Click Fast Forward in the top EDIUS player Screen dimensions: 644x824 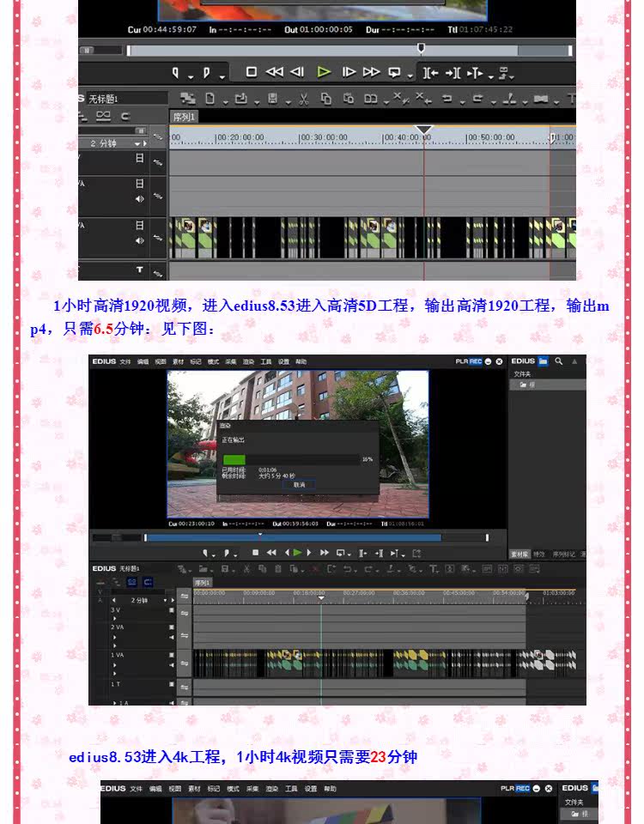click(x=371, y=72)
